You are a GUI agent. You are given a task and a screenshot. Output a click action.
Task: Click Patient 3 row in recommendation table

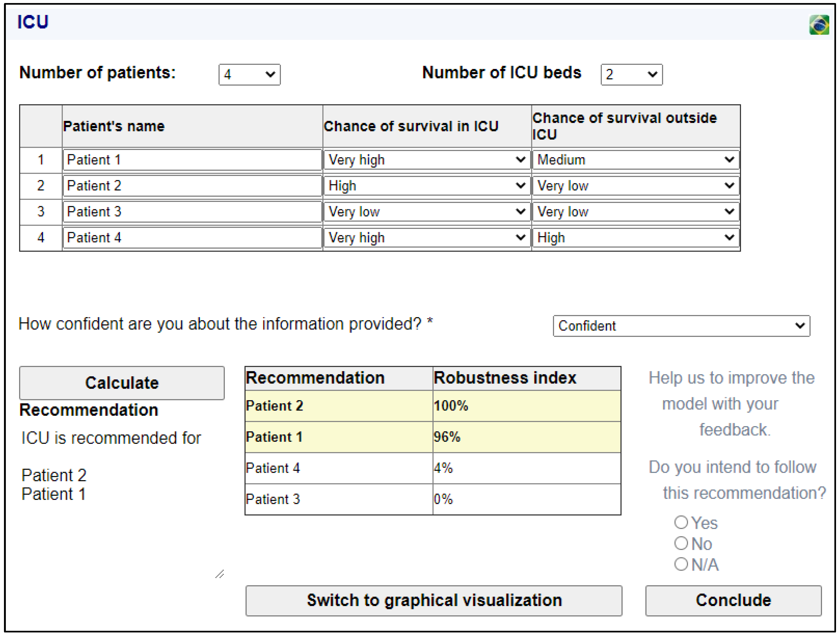(x=433, y=499)
